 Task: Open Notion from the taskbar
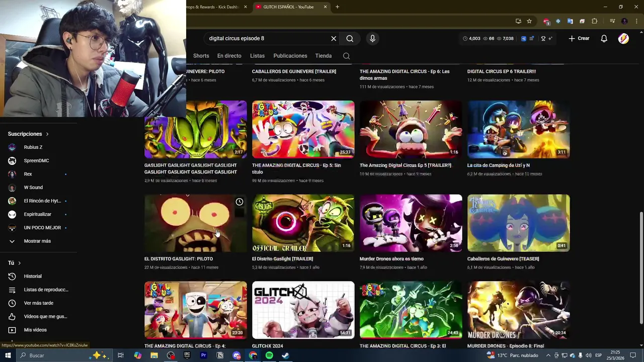[x=220, y=355]
